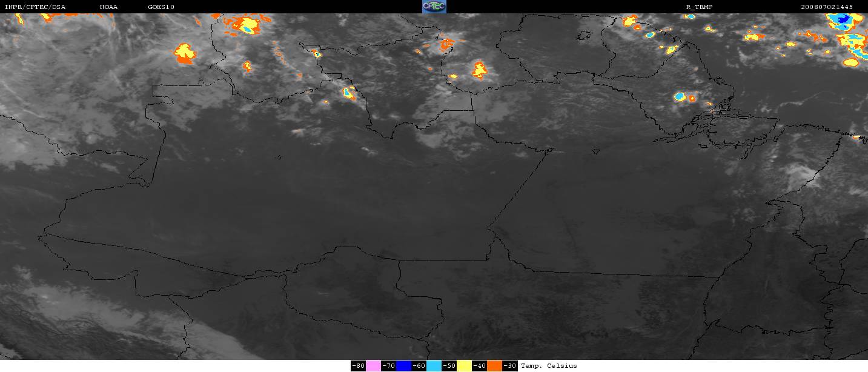This screenshot has width=868, height=372.
Task: Click the light blue legend swatch
Action: [x=434, y=366]
